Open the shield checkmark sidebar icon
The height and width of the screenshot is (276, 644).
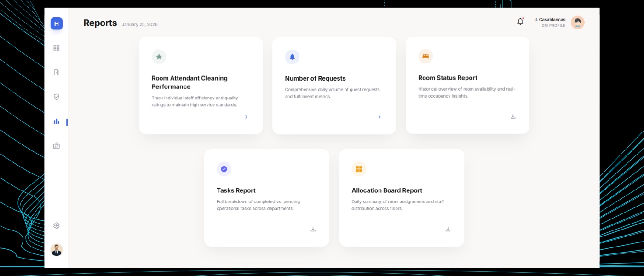57,97
